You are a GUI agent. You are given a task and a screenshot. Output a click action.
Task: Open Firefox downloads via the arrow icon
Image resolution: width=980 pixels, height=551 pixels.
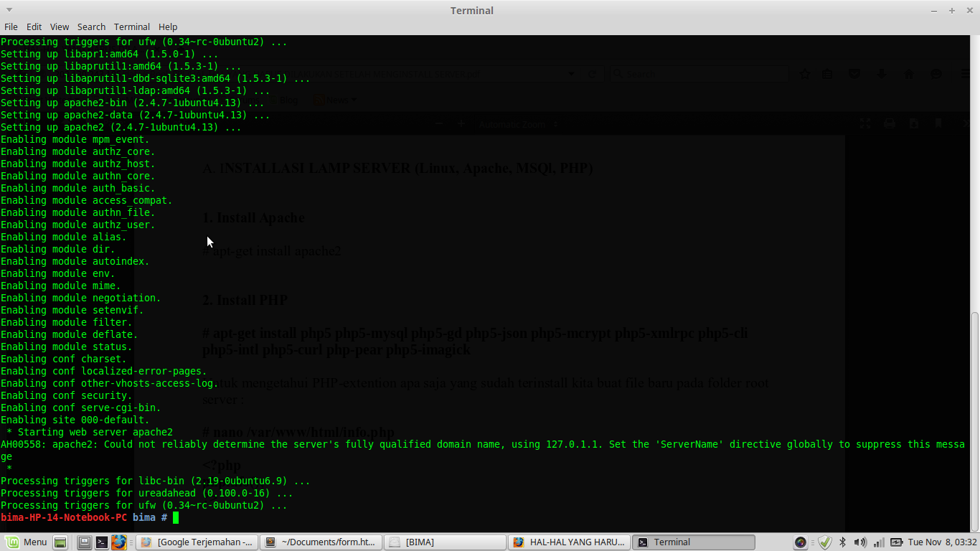coord(882,74)
